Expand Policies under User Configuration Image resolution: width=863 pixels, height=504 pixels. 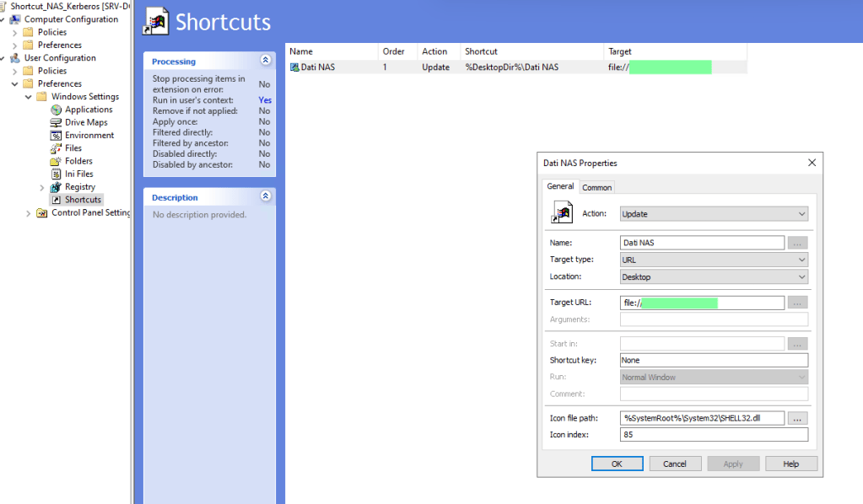click(x=15, y=71)
